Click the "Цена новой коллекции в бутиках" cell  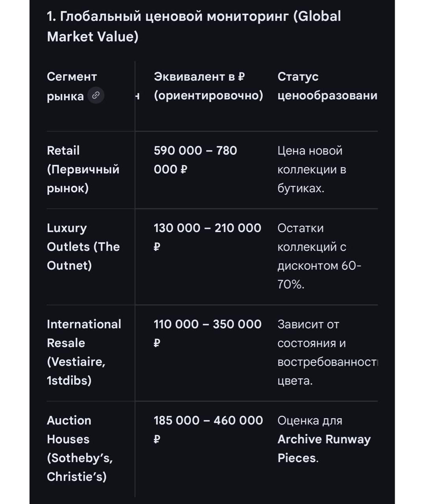(x=311, y=169)
